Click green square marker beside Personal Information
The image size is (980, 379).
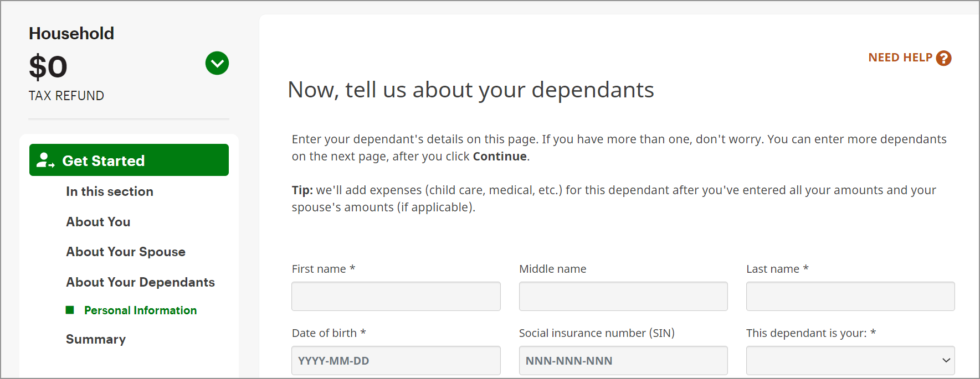[70, 310]
